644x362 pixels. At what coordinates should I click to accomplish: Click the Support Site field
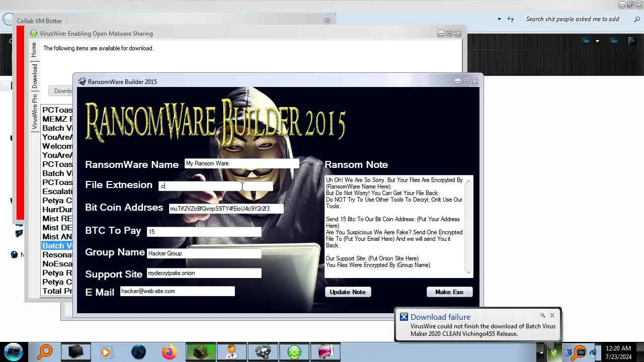click(x=204, y=273)
